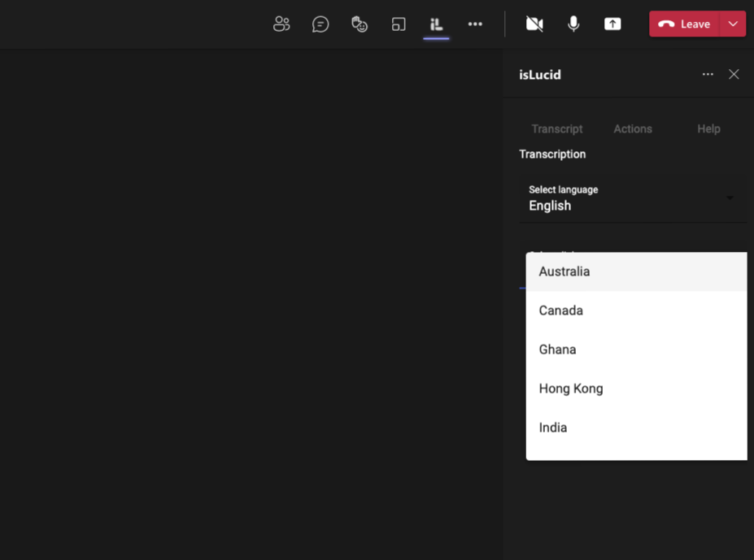Open the Select language English dropdown

coord(633,199)
